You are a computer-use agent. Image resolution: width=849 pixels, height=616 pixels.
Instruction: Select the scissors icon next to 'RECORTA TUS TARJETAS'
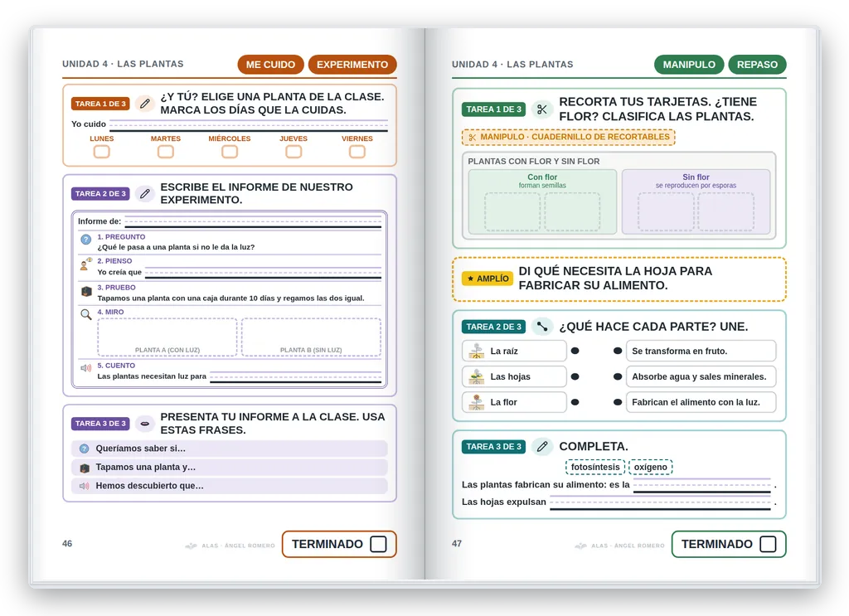[x=541, y=109]
